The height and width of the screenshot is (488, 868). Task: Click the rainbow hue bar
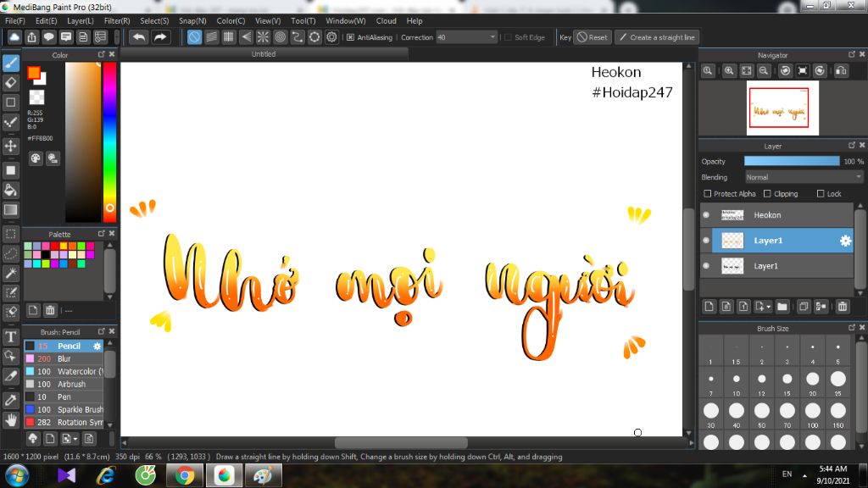tap(109, 141)
